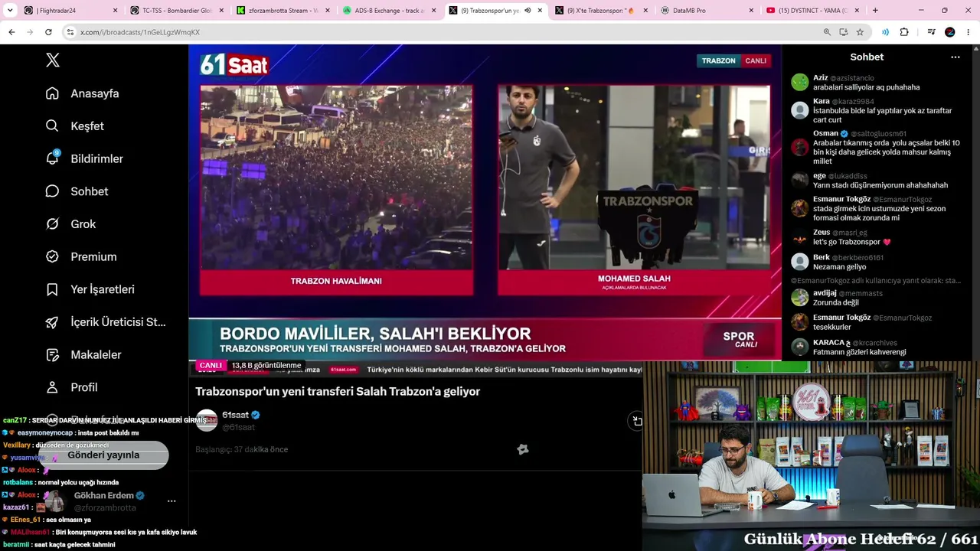
Task: Reload the current page
Action: tap(48, 32)
